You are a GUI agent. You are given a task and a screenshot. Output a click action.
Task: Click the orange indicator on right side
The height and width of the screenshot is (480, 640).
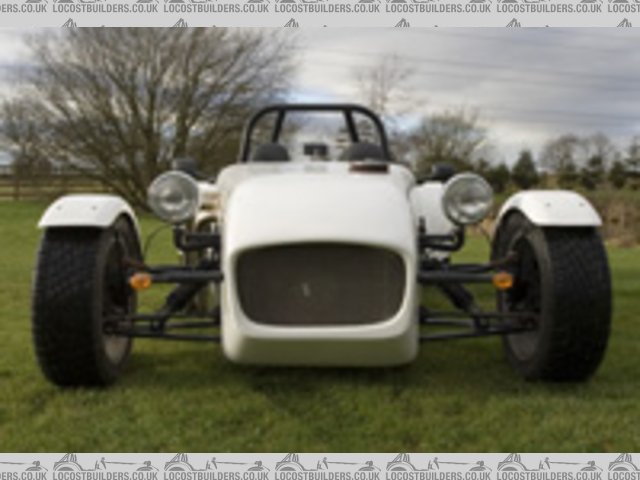pyautogui.click(x=502, y=281)
